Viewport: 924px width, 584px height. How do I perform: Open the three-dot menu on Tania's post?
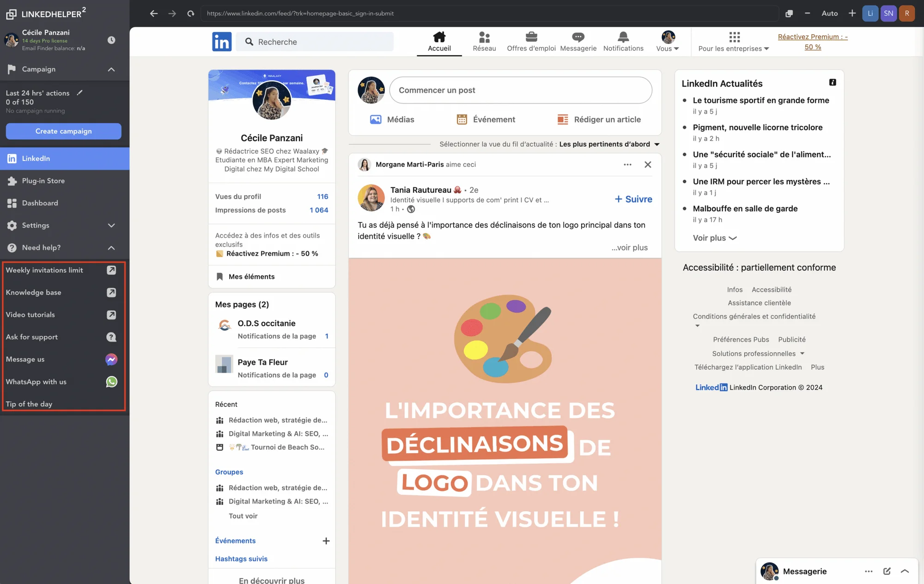[627, 165]
